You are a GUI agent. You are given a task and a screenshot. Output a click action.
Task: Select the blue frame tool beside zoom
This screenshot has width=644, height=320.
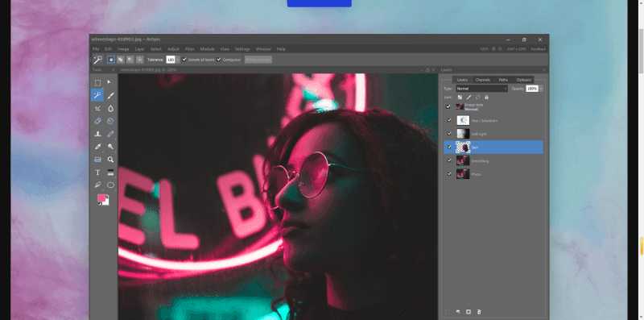coord(97,160)
